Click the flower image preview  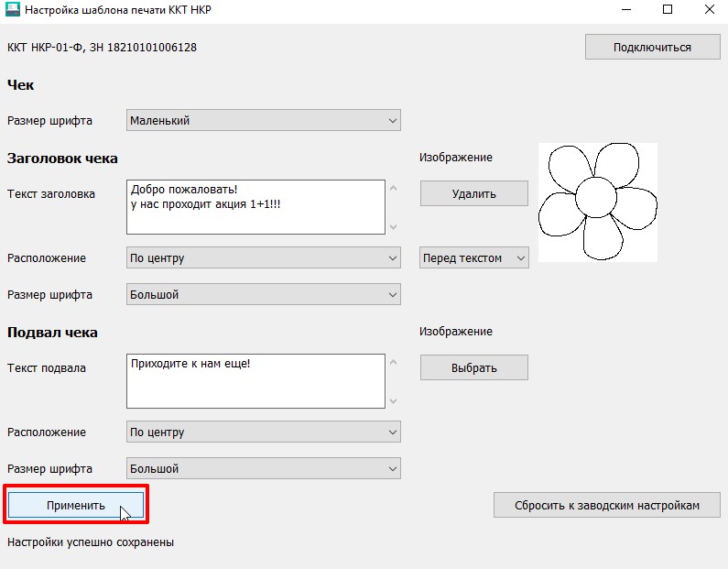tap(598, 202)
